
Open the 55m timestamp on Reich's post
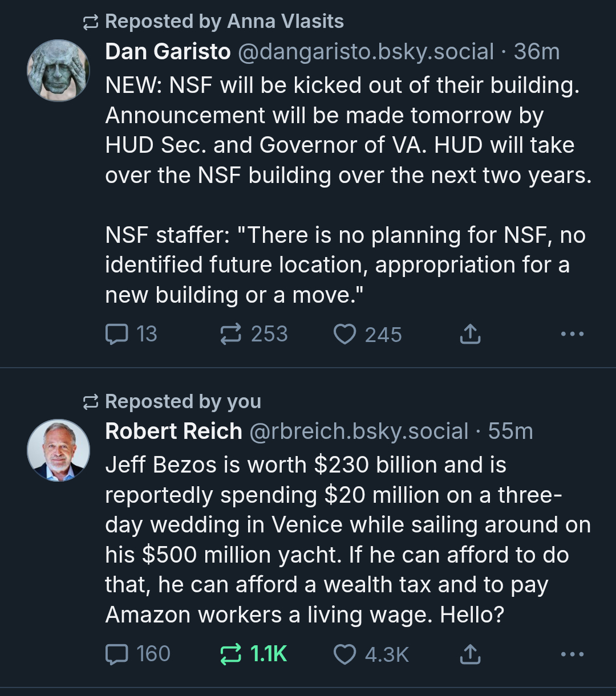(x=510, y=432)
